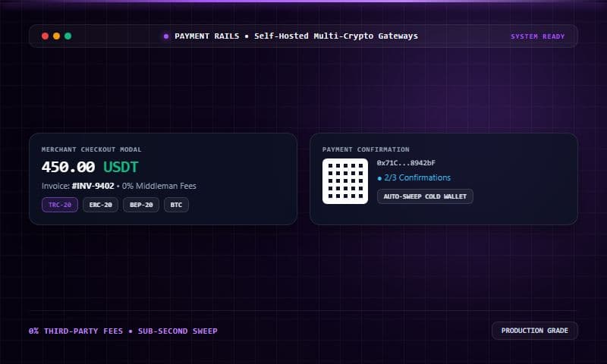Click the 0% THIRD-PARTY FEES footer text

tap(75, 331)
